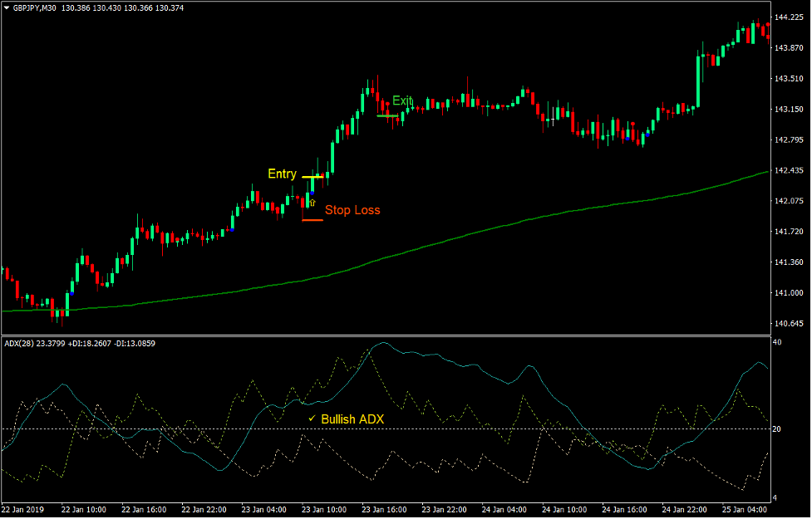The height and width of the screenshot is (519, 812).
Task: Click the Bullish ADX annotation
Action: (x=352, y=419)
